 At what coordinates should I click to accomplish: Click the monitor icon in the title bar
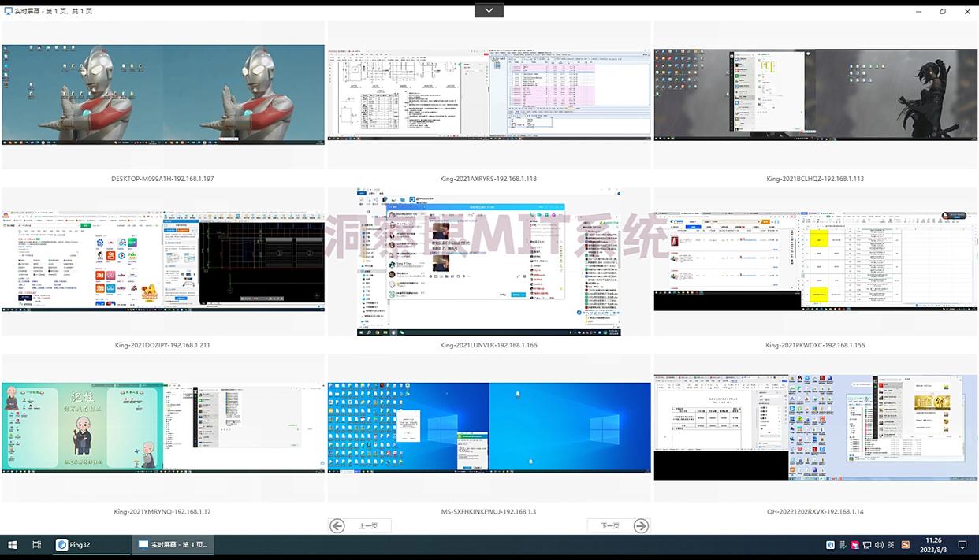point(8,11)
